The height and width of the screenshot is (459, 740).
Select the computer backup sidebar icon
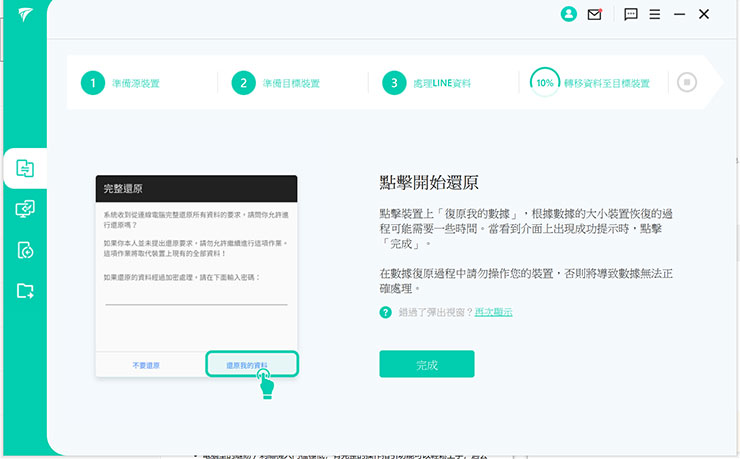[25, 209]
